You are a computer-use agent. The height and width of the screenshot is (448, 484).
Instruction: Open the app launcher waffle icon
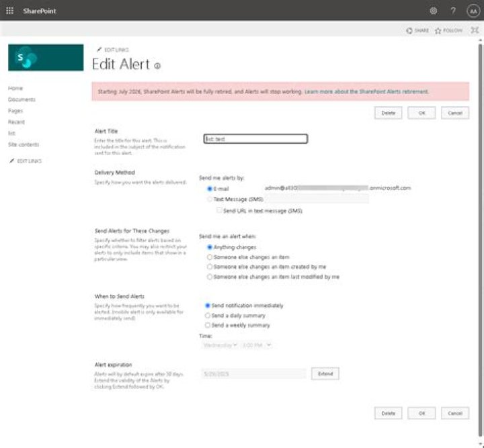click(x=10, y=11)
